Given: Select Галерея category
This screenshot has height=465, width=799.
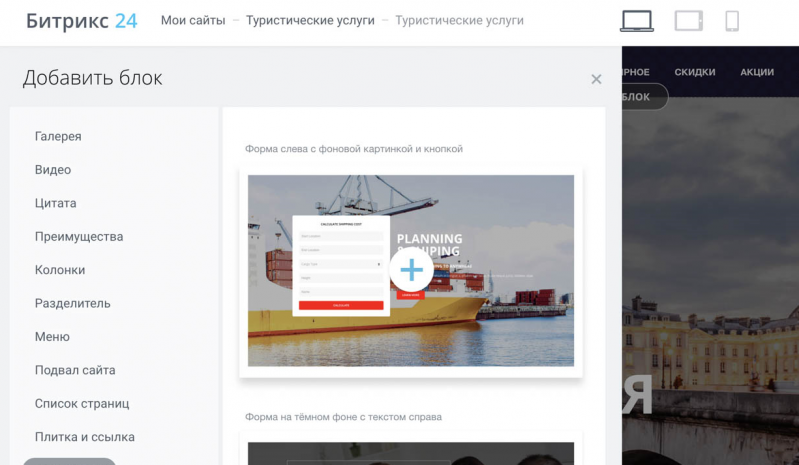Looking at the screenshot, I should (x=58, y=136).
